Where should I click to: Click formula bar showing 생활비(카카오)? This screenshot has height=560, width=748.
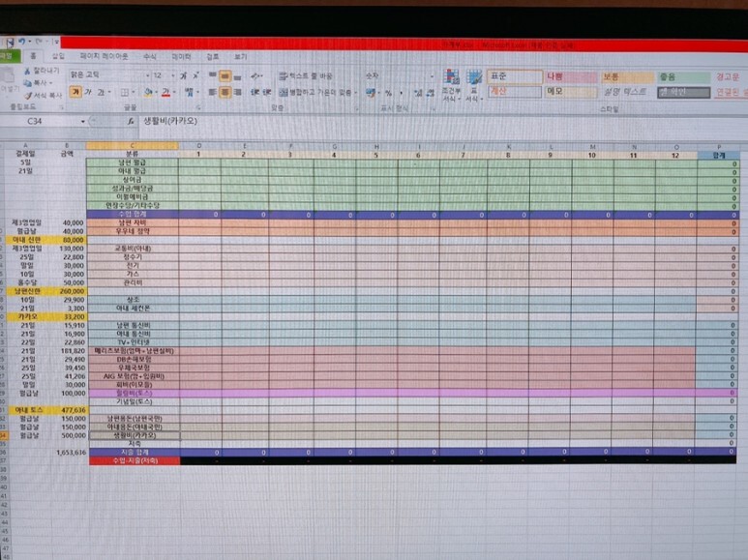click(x=443, y=122)
